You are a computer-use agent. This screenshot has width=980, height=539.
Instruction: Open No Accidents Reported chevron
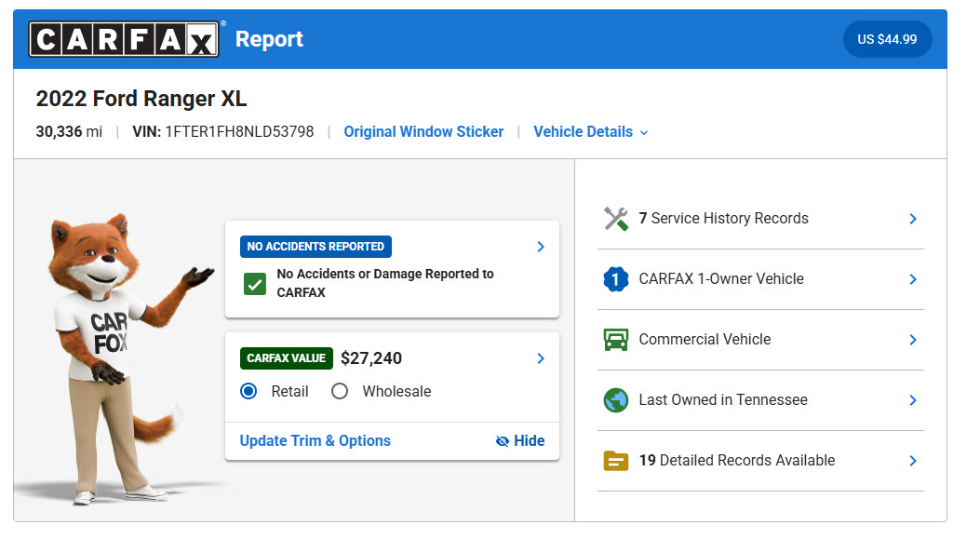pyautogui.click(x=541, y=247)
